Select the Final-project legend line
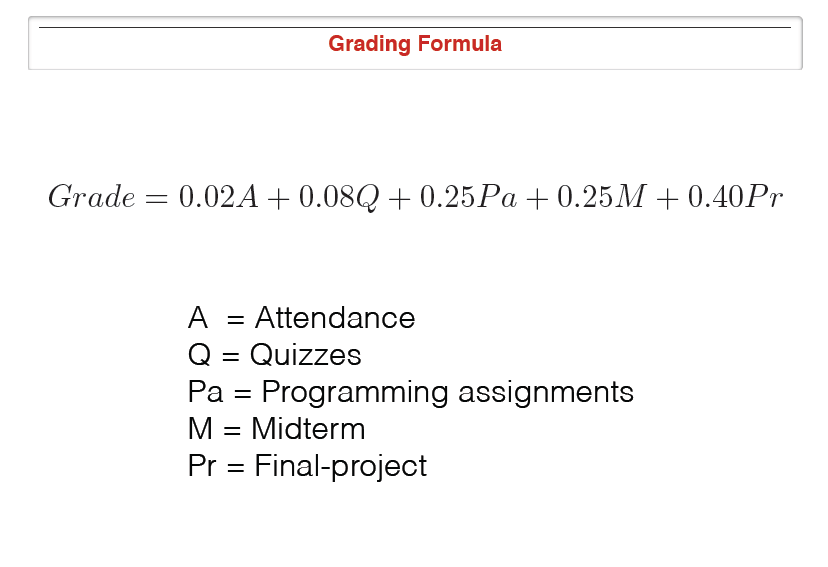 coord(307,467)
